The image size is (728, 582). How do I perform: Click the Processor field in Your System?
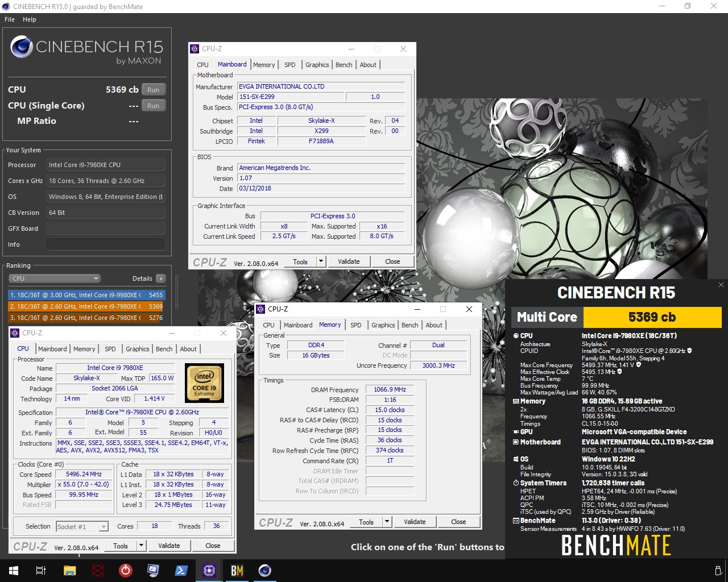[106, 165]
